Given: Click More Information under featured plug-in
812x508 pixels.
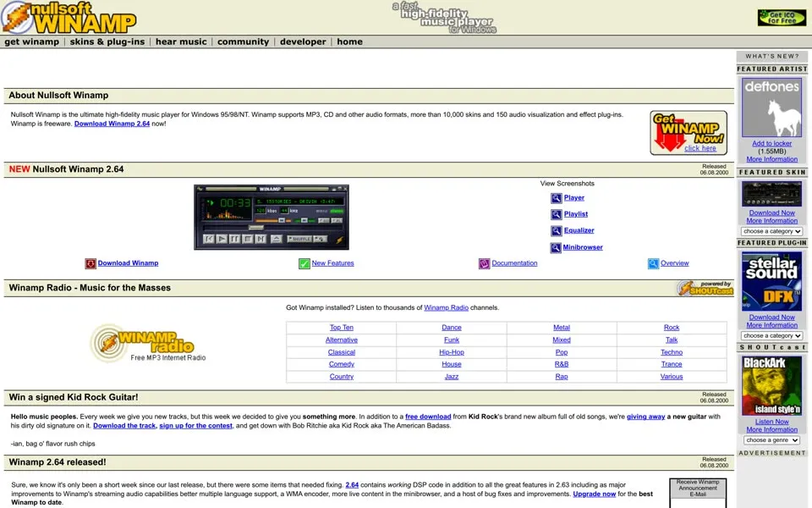Looking at the screenshot, I should coord(771,325).
